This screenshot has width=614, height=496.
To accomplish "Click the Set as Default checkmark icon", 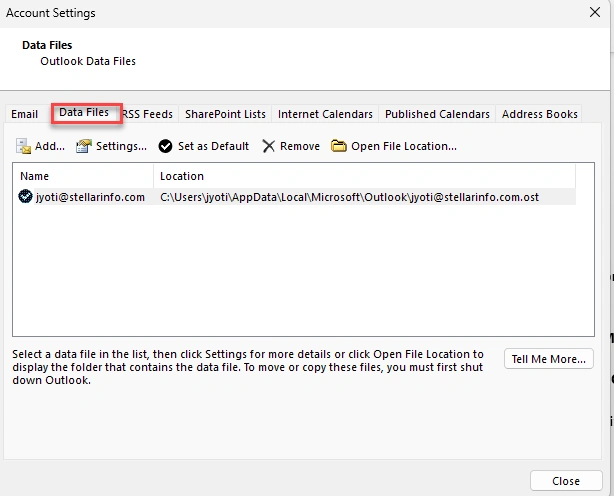I will [165, 146].
